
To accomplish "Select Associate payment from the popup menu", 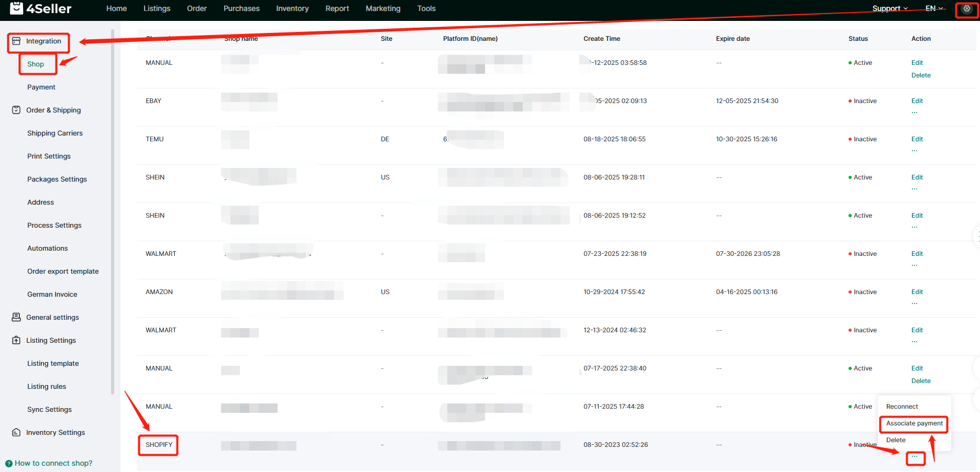I will click(x=914, y=423).
